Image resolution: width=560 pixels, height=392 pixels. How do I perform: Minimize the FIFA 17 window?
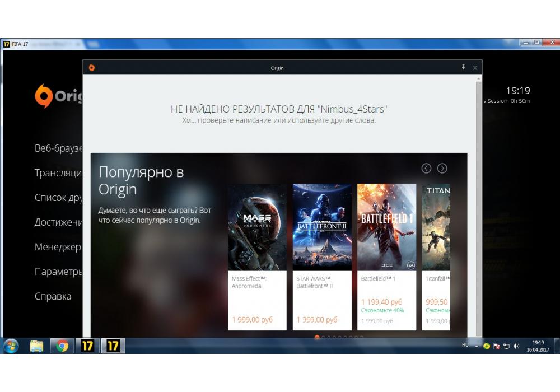[525, 42]
